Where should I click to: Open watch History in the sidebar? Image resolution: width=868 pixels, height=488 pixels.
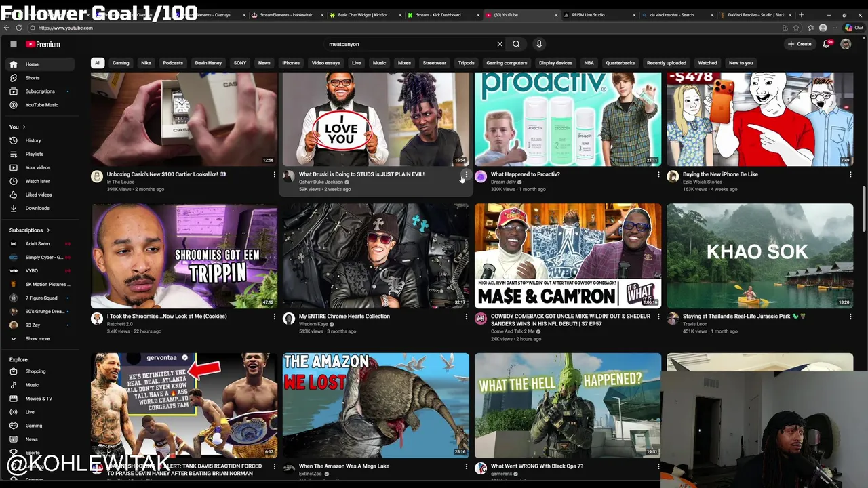point(41,140)
